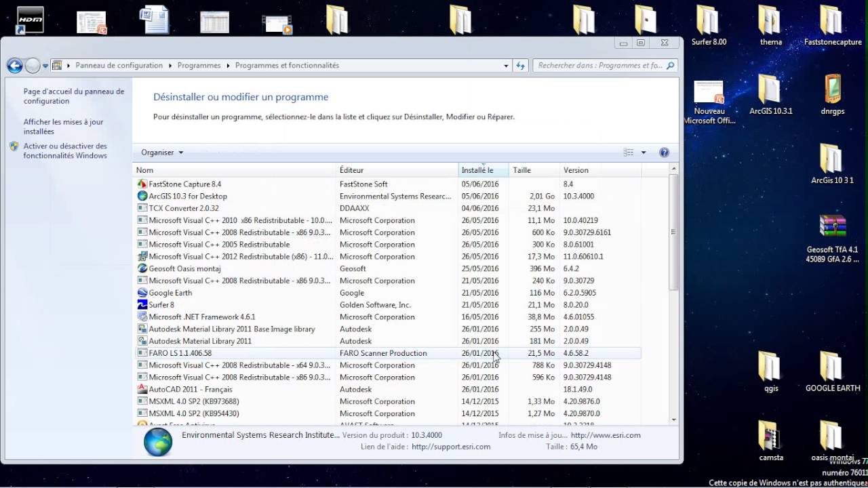The width and height of the screenshot is (868, 488).
Task: Open the qgis desktop folder
Action: click(x=770, y=371)
